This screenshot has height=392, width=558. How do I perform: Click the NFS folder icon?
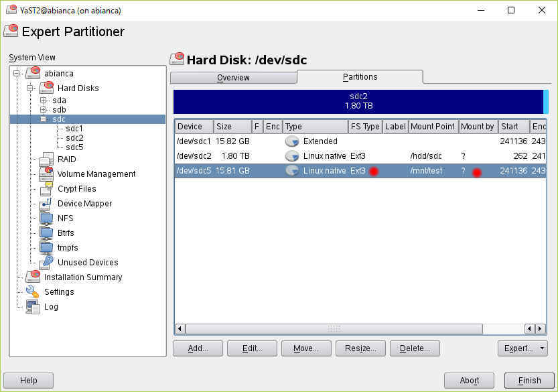point(46,218)
